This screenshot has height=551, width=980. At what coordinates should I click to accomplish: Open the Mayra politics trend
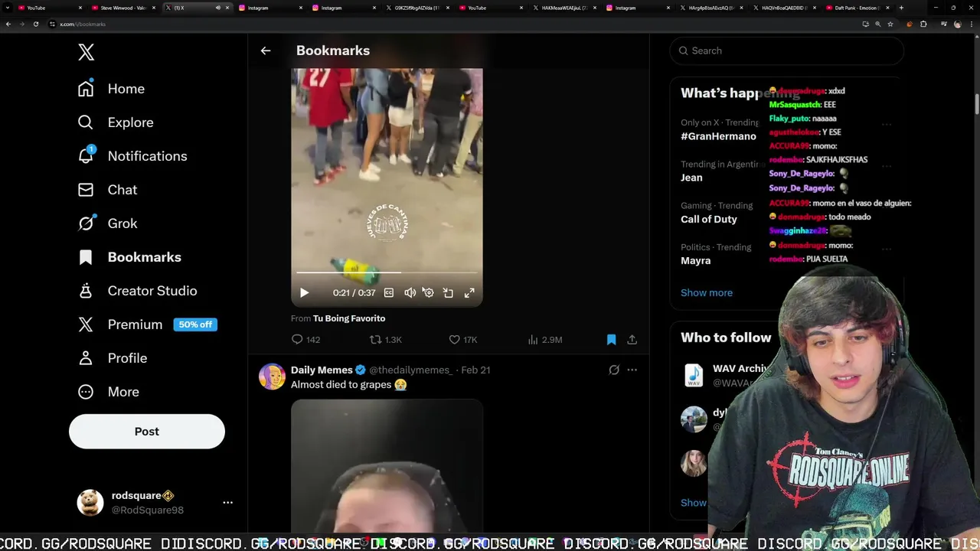[695, 260]
